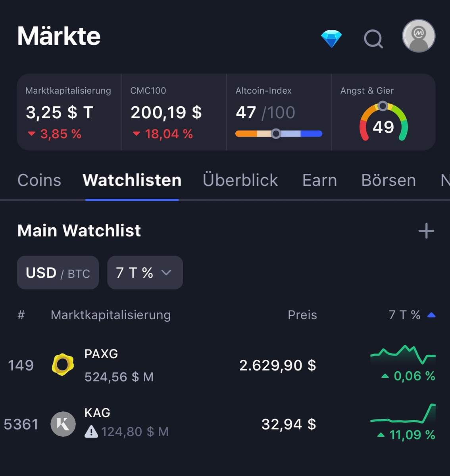Viewport: 450px width, 476px height.
Task: Open the profile avatar
Action: click(x=418, y=36)
